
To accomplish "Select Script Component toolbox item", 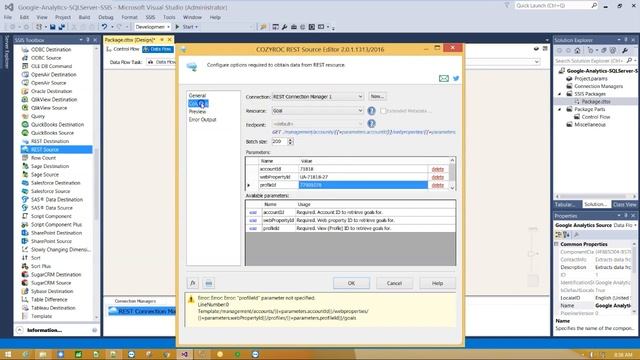I will click(51, 216).
